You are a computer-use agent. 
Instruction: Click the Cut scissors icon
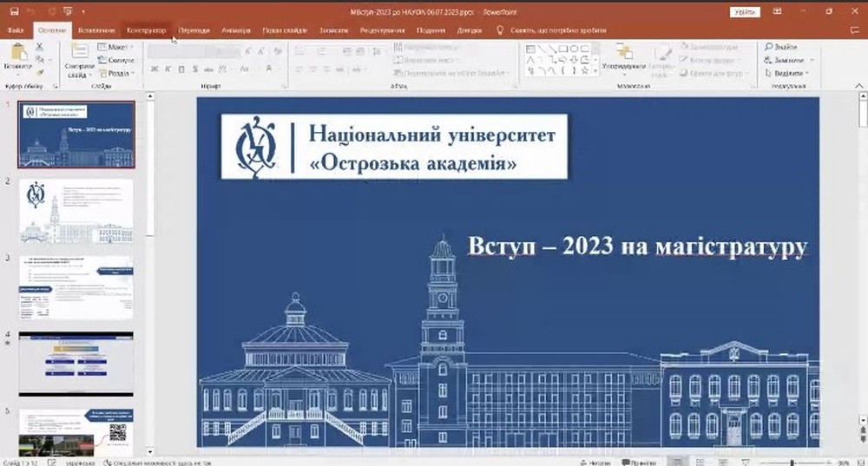(x=40, y=47)
